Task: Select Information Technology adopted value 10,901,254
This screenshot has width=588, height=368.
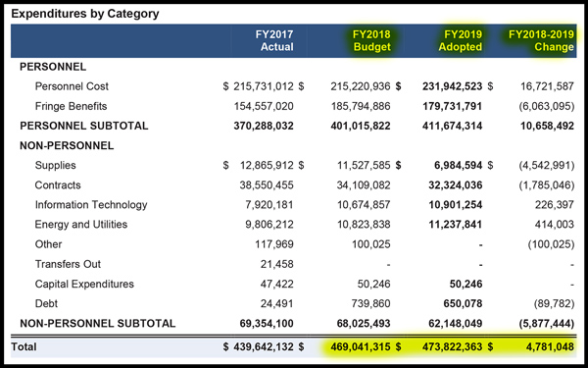Action: pos(456,205)
